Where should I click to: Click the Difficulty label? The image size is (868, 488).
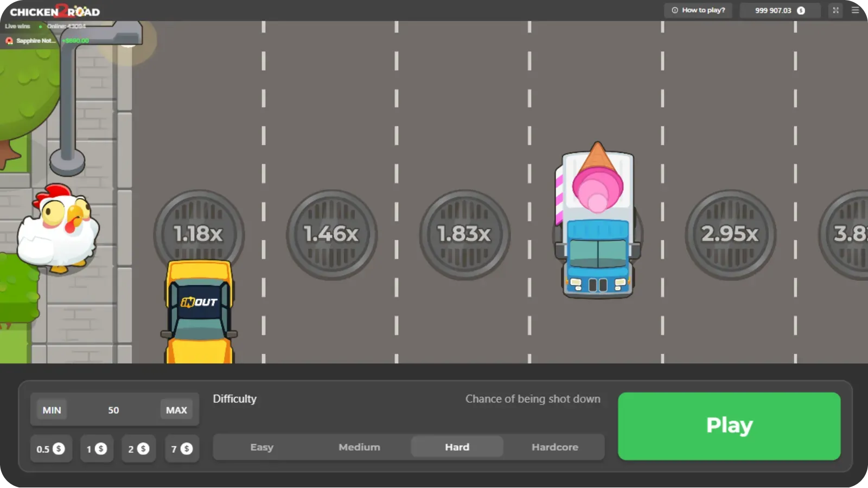[x=235, y=399]
